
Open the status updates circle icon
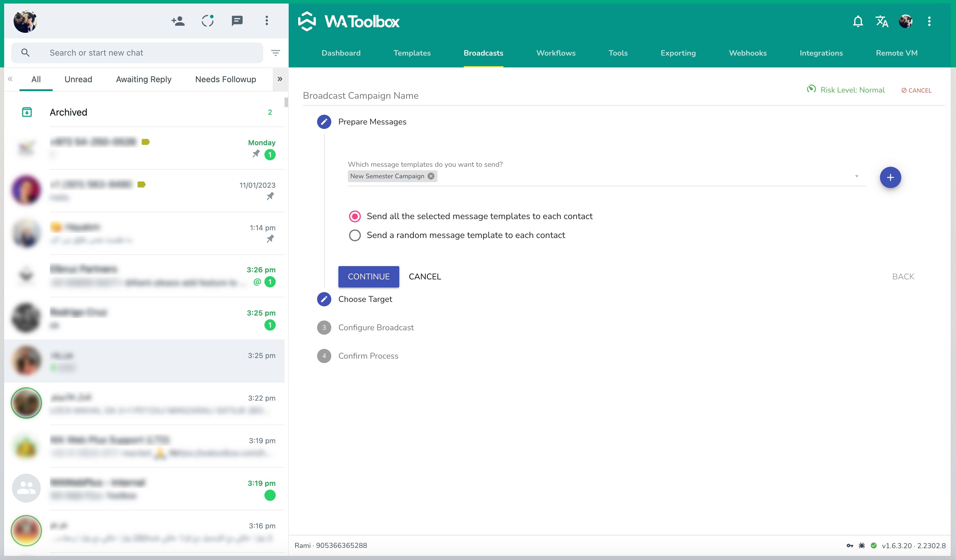pyautogui.click(x=208, y=21)
